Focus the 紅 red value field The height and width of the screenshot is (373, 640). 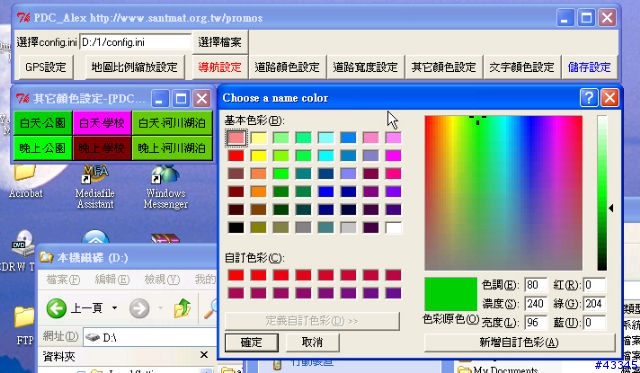click(594, 284)
